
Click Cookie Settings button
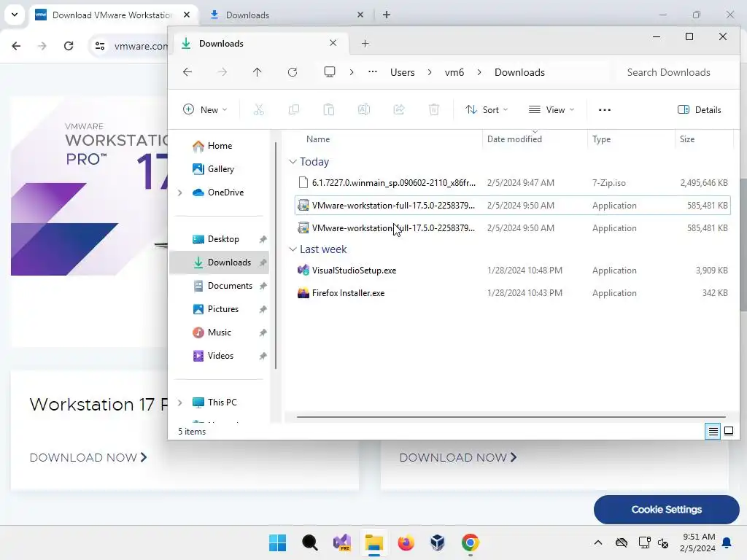[x=667, y=510]
